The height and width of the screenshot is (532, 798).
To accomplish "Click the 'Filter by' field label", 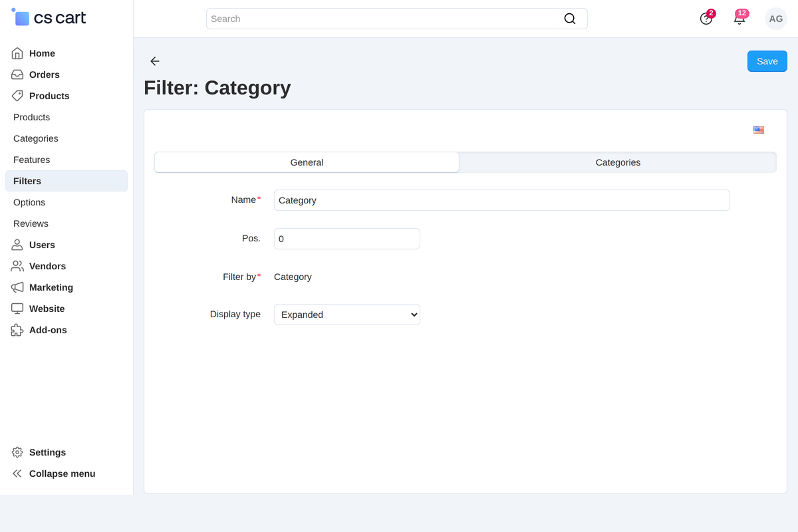I will coord(239,277).
